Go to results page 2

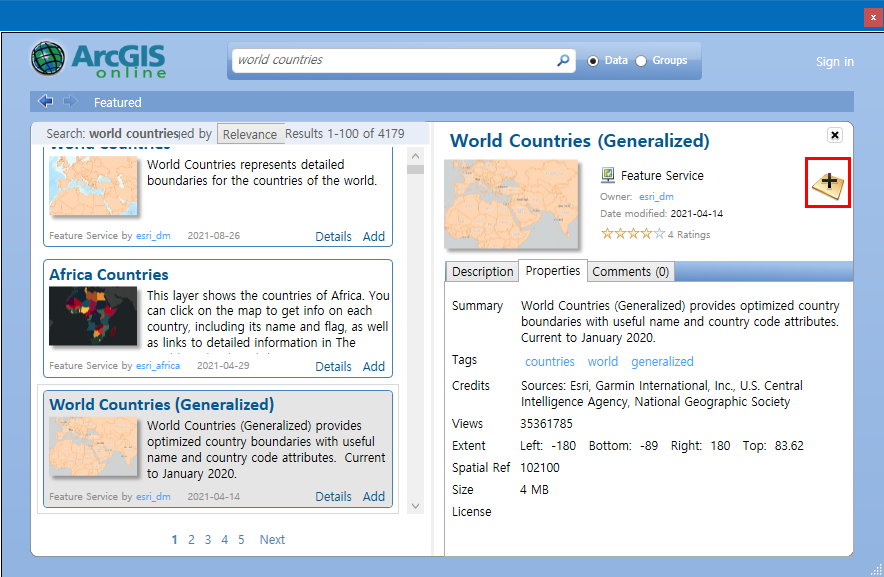(x=191, y=540)
